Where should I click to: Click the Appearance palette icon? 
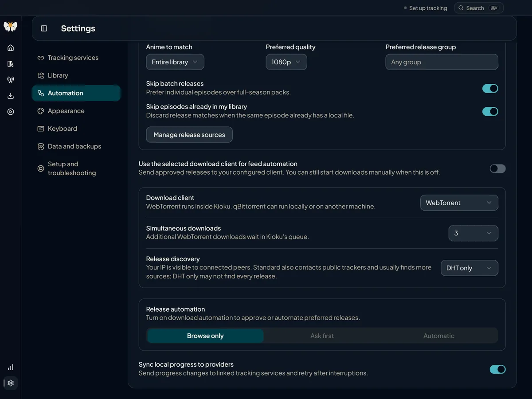(41, 111)
